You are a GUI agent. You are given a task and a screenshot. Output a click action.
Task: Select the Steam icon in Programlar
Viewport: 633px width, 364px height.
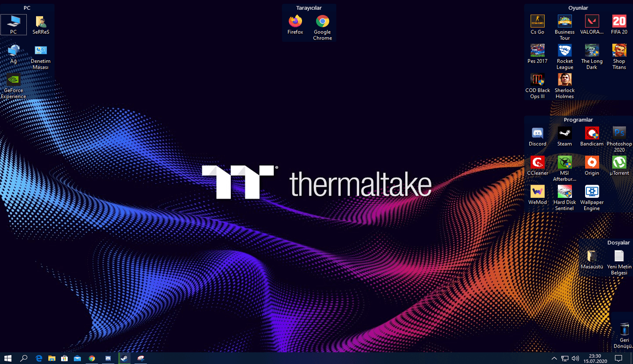tap(565, 136)
